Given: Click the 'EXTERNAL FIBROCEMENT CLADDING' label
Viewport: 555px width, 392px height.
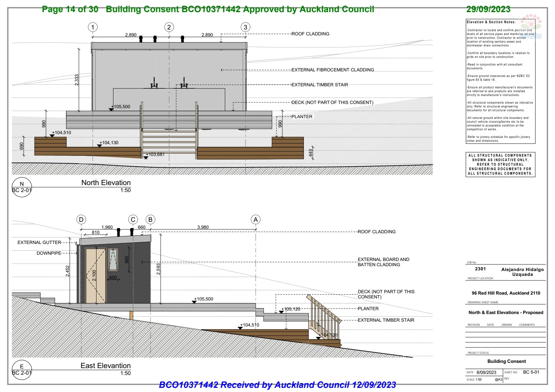Looking at the screenshot, I should (333, 70).
